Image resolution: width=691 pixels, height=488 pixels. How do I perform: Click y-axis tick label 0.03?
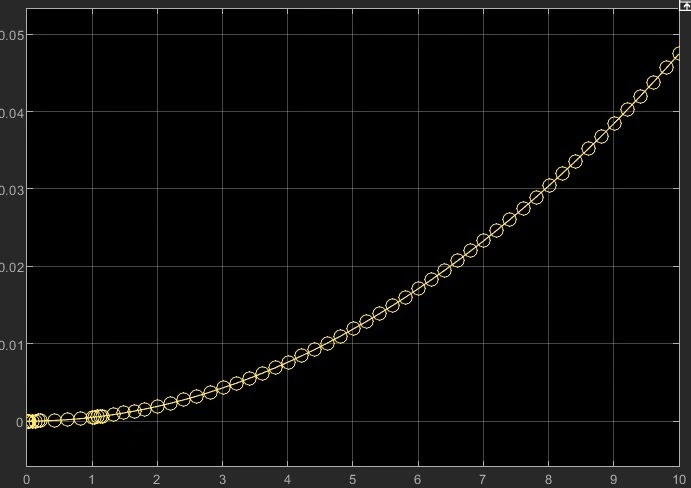(11, 190)
